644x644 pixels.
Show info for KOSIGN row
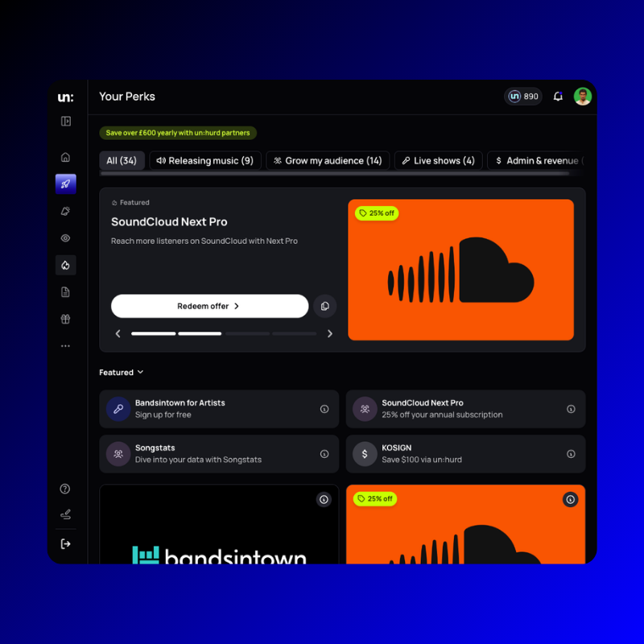pyautogui.click(x=571, y=454)
